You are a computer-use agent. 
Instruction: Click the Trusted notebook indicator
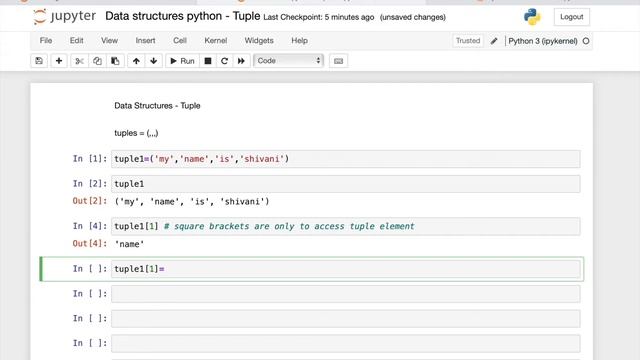coord(468,41)
